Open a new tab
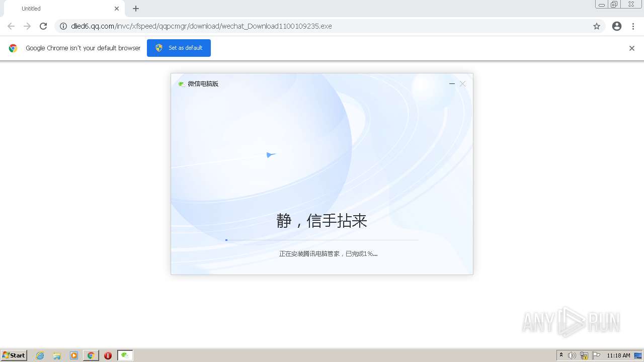This screenshot has width=644, height=362. pos(136,9)
